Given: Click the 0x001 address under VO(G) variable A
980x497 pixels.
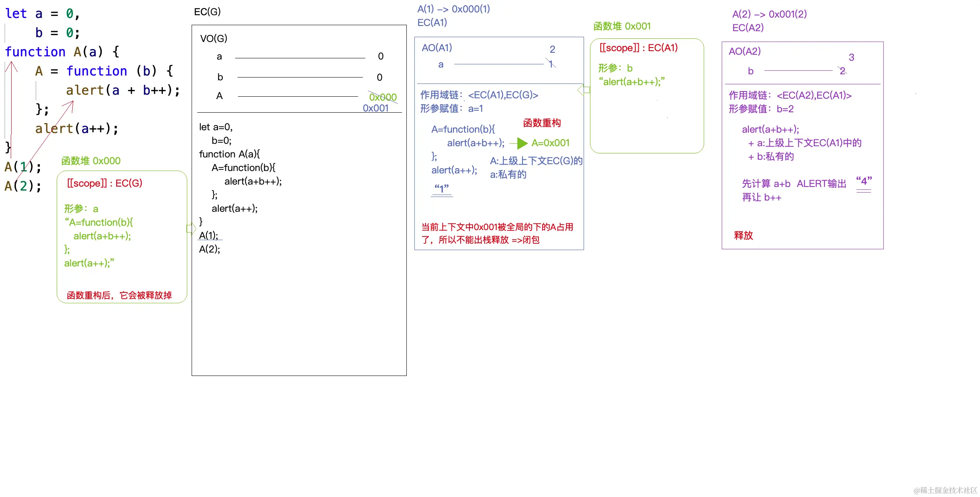Looking at the screenshot, I should 375,108.
